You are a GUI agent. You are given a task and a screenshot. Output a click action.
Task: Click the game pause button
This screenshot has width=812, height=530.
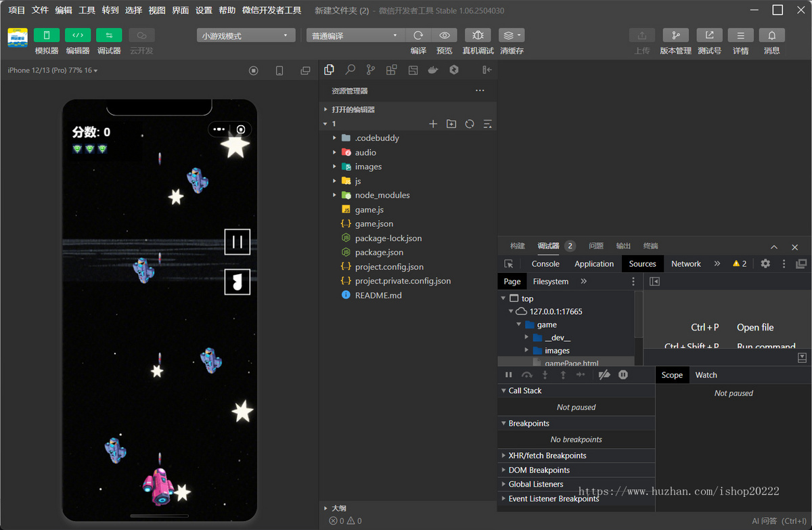(x=238, y=242)
